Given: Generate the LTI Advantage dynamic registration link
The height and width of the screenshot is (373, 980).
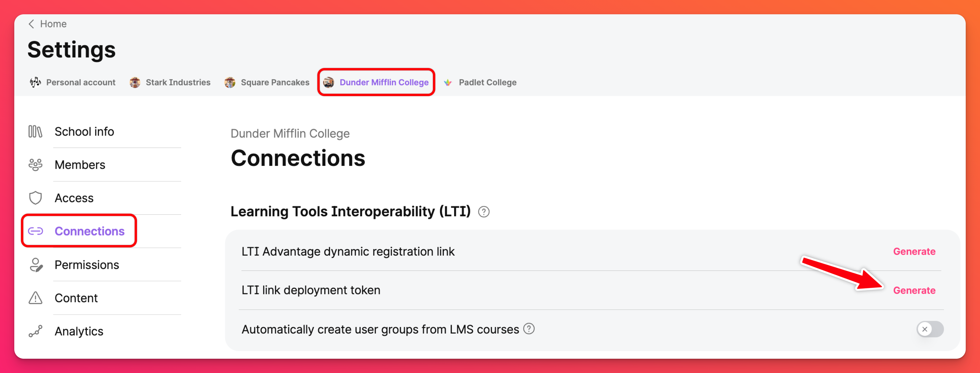Looking at the screenshot, I should (x=914, y=252).
